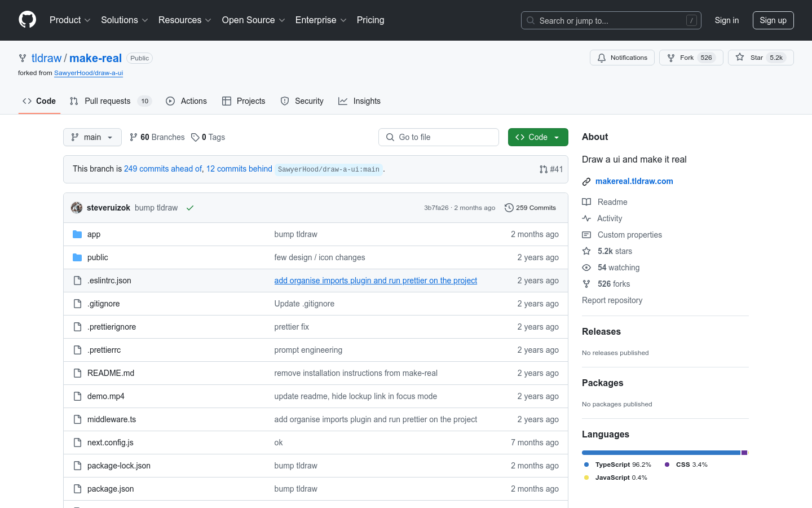Image resolution: width=812 pixels, height=508 pixels.
Task: Expand the Product menu
Action: [x=70, y=20]
